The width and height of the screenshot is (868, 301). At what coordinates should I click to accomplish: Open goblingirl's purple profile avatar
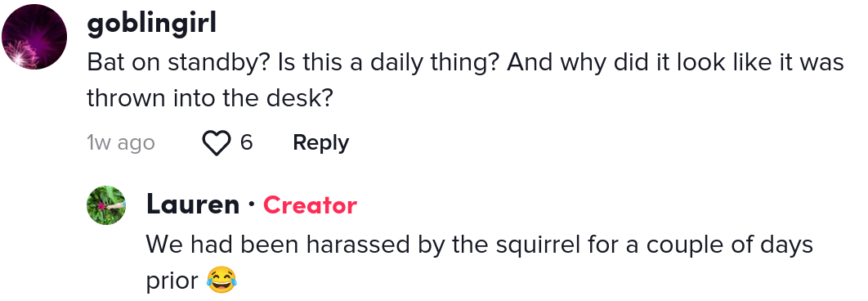coord(34,37)
